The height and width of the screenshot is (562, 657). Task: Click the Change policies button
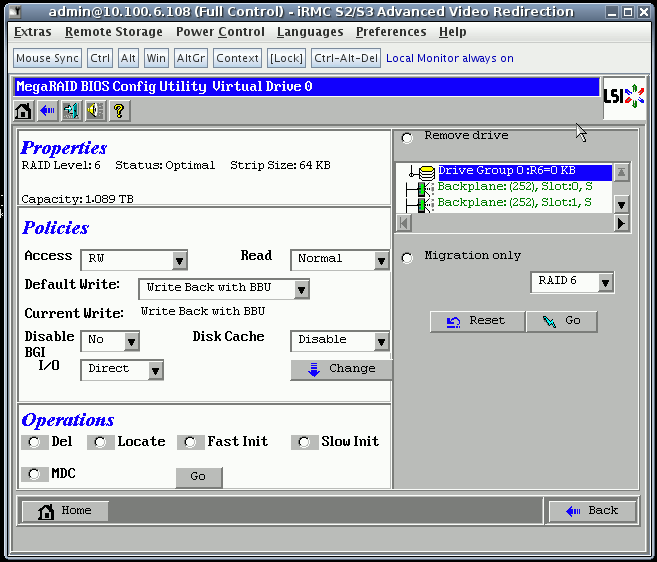[x=341, y=370]
